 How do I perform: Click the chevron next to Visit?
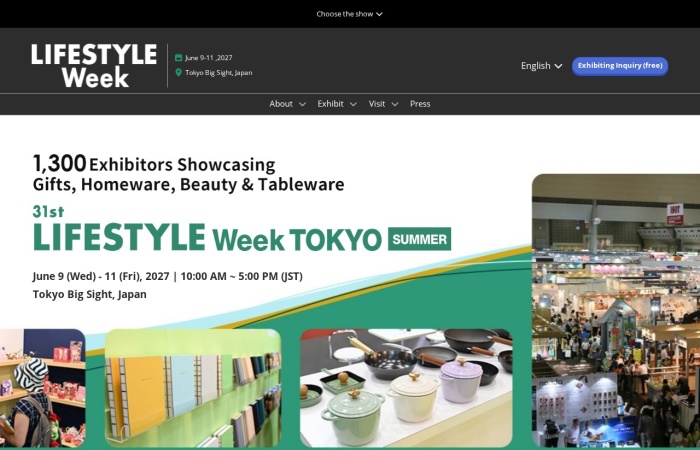coord(395,104)
